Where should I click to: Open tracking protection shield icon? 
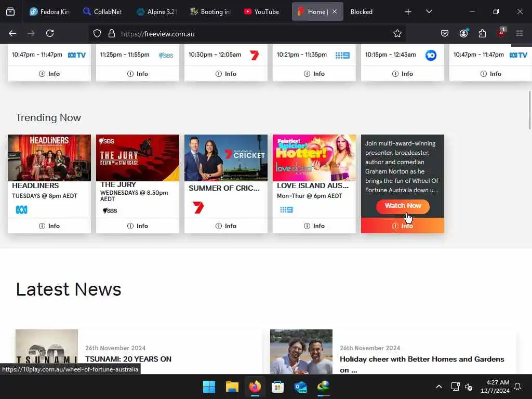[x=97, y=34]
